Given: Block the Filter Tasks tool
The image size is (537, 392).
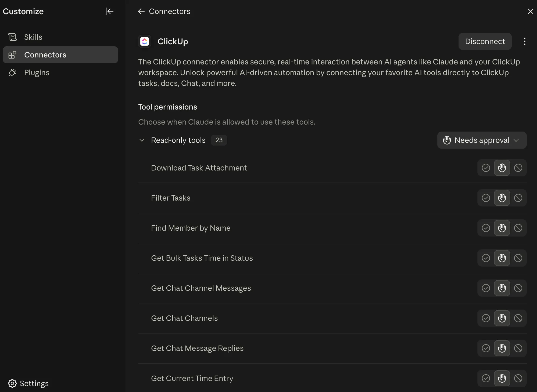Looking at the screenshot, I should (518, 198).
